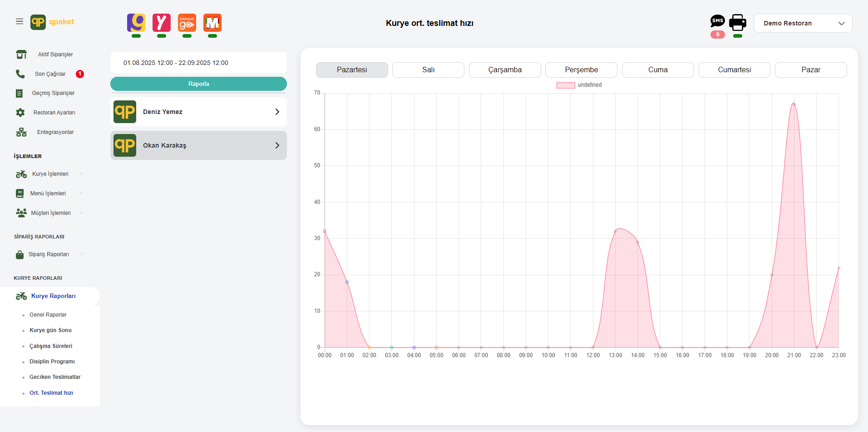Go to Aktif Siparişler

point(55,55)
